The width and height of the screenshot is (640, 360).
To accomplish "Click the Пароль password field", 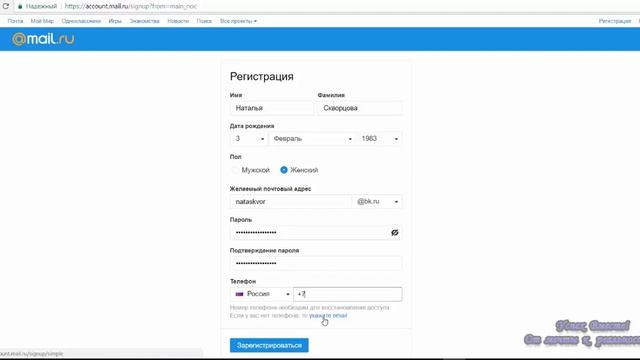I will [x=316, y=233].
